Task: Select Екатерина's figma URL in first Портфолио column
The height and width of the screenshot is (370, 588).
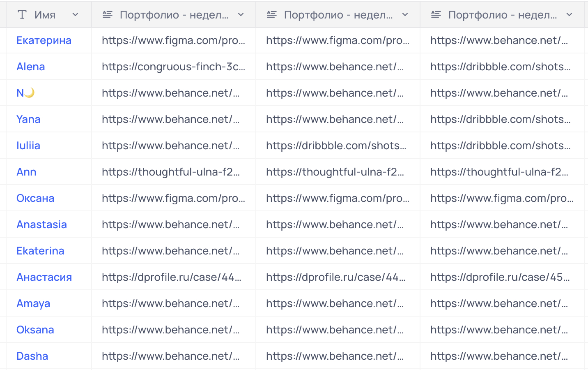Action: pos(174,40)
